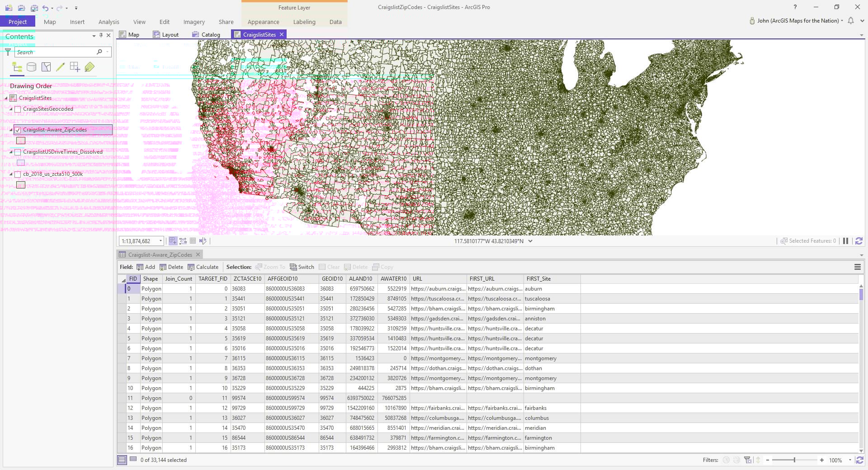Refresh the attribute table
Viewport: 868px width, 470px height.
pos(859,460)
